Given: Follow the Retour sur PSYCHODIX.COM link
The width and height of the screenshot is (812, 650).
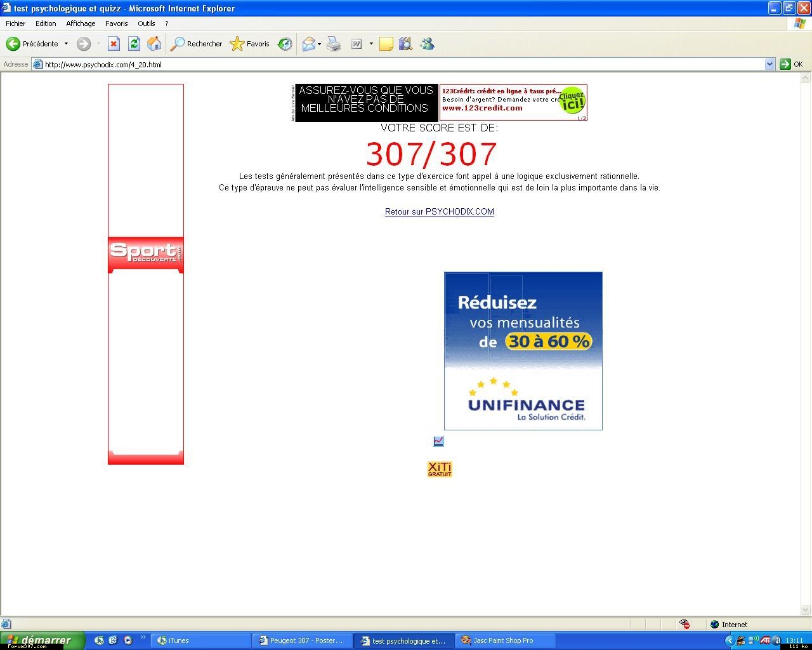Looking at the screenshot, I should 439,212.
